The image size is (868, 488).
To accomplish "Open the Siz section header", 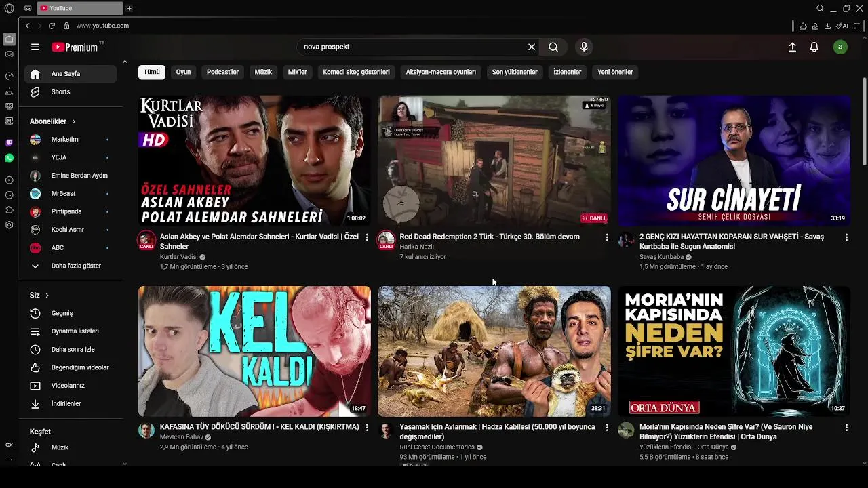I will click(39, 296).
